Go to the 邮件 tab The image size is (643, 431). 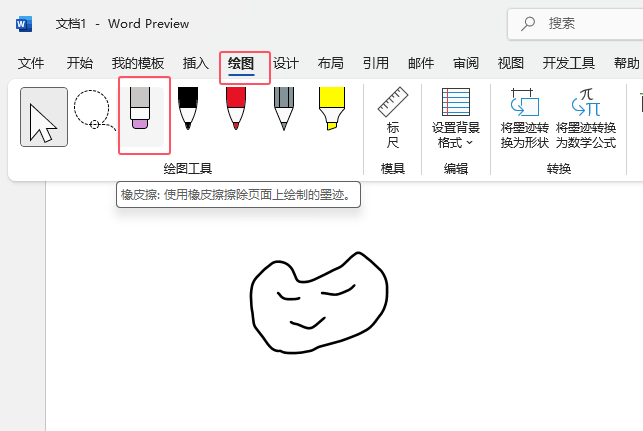click(x=421, y=63)
